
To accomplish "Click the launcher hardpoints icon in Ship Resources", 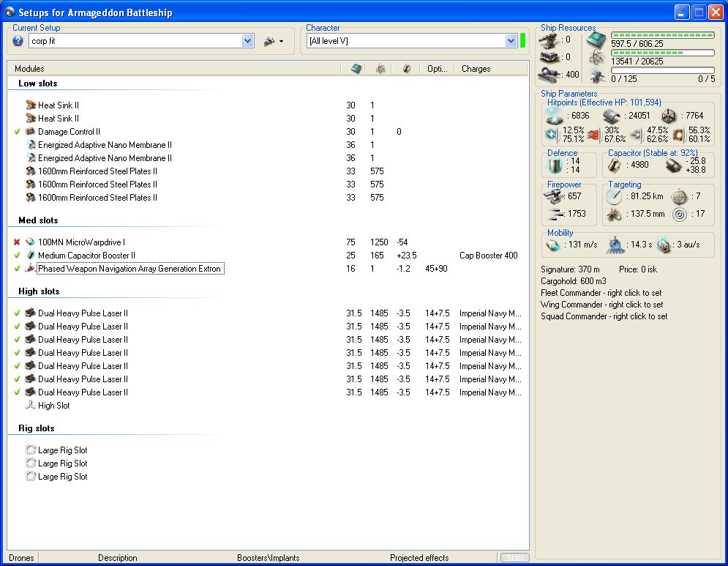I will pyautogui.click(x=549, y=58).
